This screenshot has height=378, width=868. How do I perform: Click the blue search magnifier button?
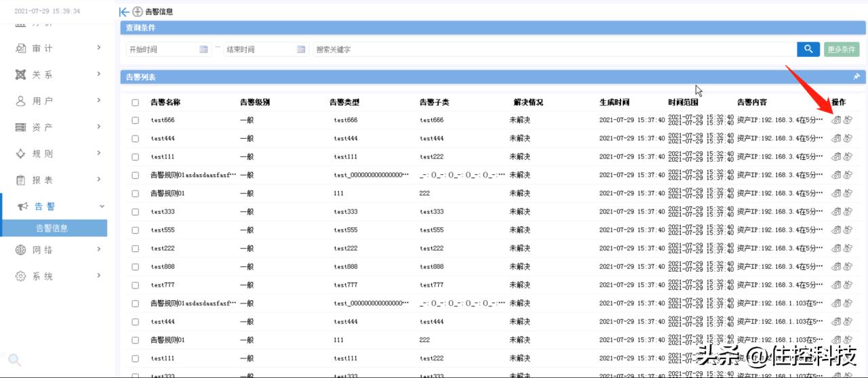pyautogui.click(x=808, y=49)
